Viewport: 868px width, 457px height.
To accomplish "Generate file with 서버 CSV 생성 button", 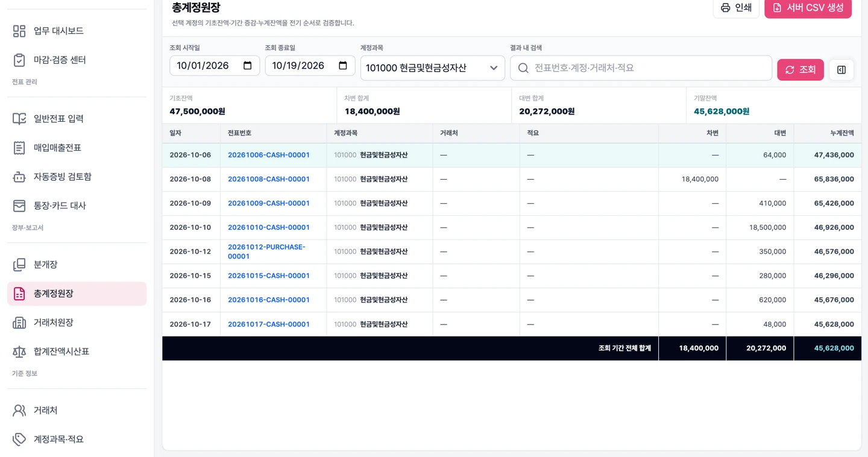I will [808, 8].
